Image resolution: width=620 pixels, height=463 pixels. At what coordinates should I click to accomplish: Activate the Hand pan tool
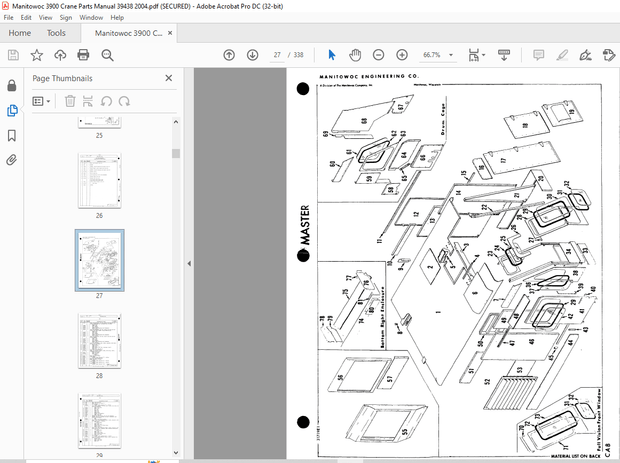coord(355,55)
